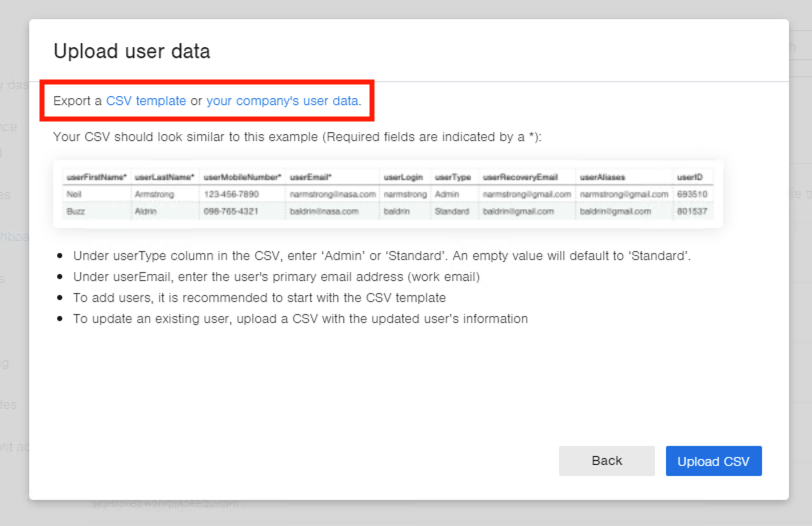The image size is (812, 526).
Task: Select 'To update an existing user' bullet
Action: tap(300, 319)
